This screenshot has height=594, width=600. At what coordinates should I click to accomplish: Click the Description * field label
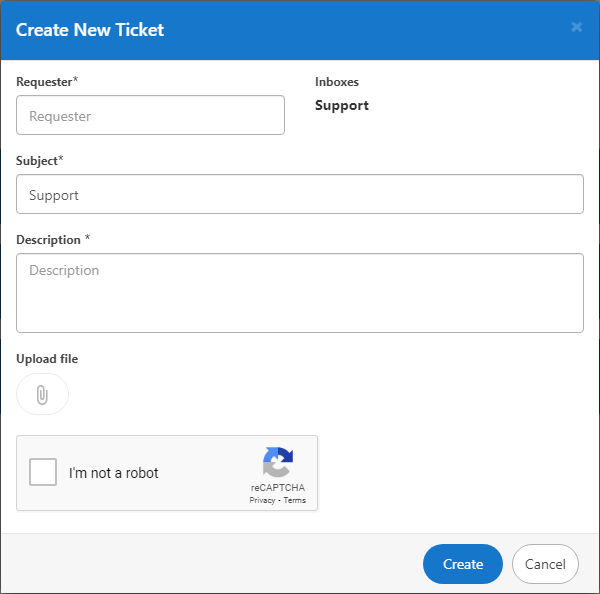click(53, 240)
